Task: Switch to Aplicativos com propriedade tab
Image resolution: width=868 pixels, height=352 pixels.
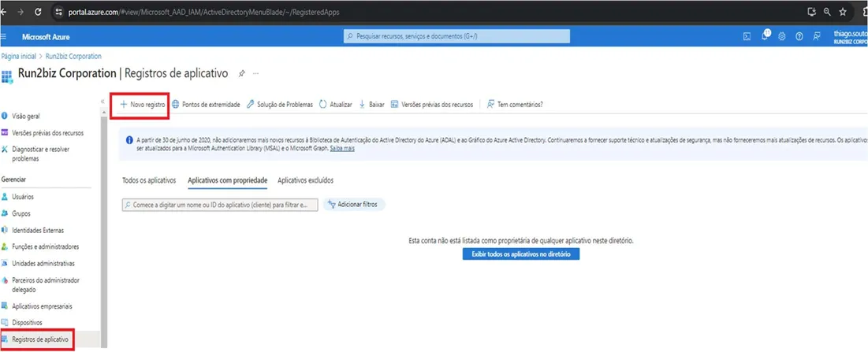Action: (228, 180)
